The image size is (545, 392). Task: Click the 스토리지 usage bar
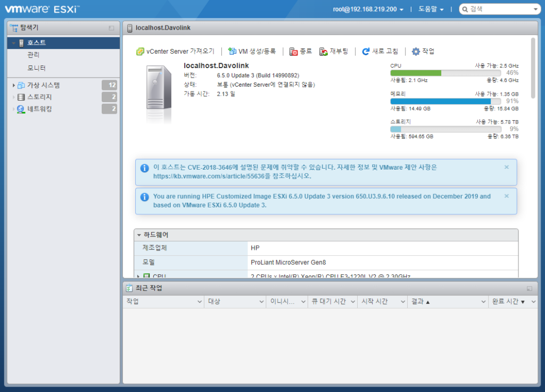[x=445, y=129]
